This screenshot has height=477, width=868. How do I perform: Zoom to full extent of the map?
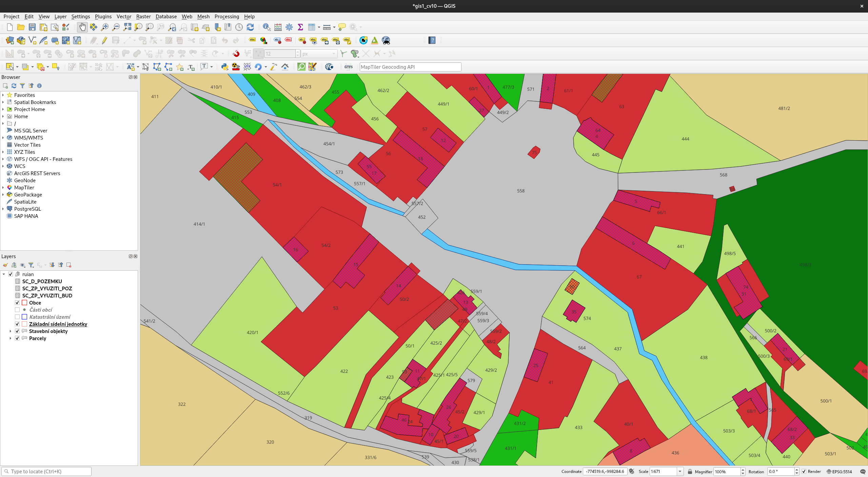[127, 27]
